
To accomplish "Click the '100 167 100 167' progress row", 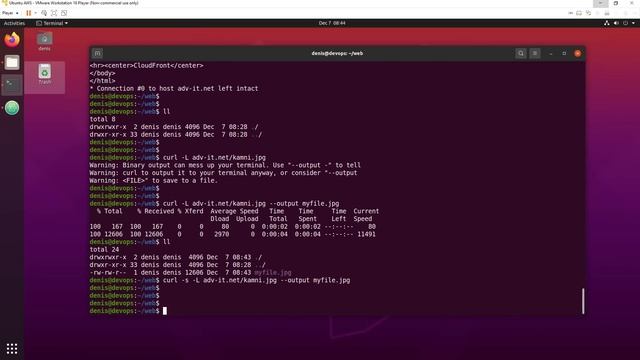I will coord(233,227).
